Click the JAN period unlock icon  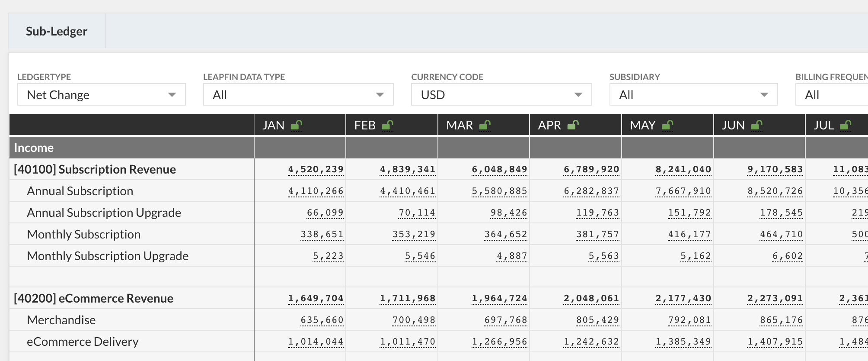(x=296, y=126)
